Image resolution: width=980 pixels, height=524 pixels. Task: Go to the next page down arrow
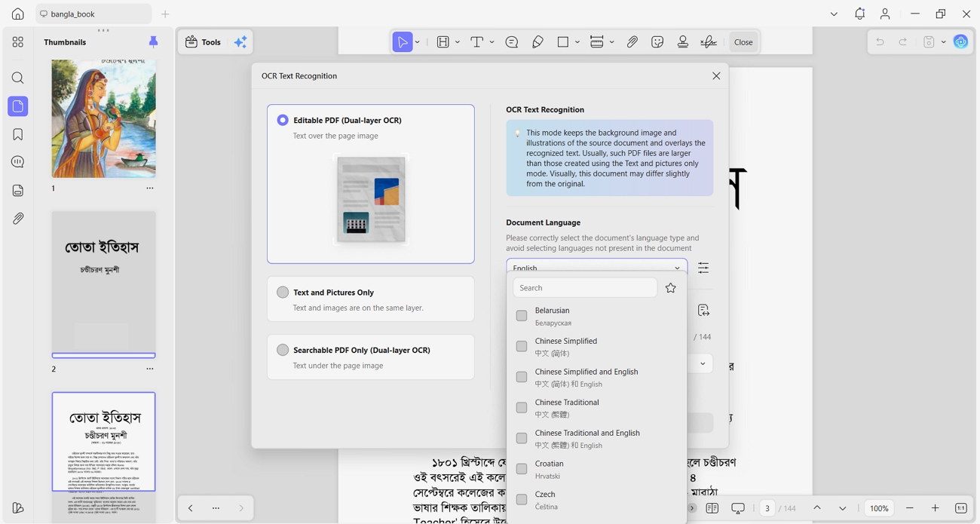pos(843,508)
